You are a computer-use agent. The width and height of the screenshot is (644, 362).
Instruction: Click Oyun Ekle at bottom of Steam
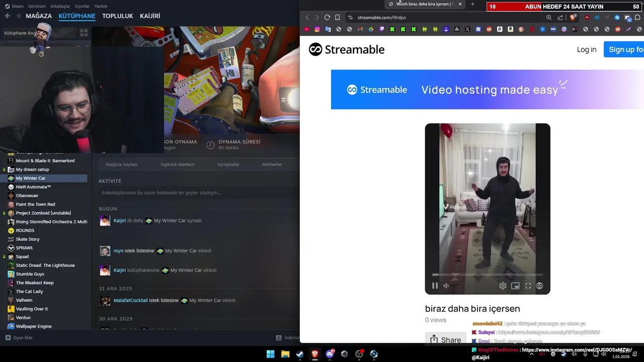pyautogui.click(x=19, y=338)
